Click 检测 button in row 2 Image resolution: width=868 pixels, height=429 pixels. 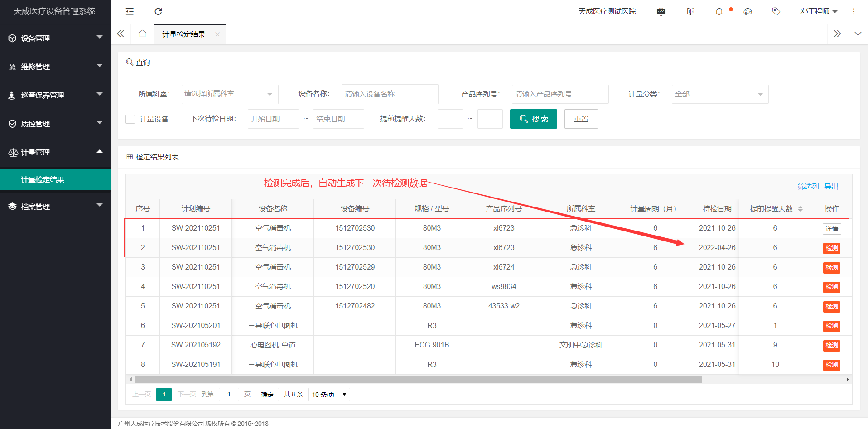(832, 248)
